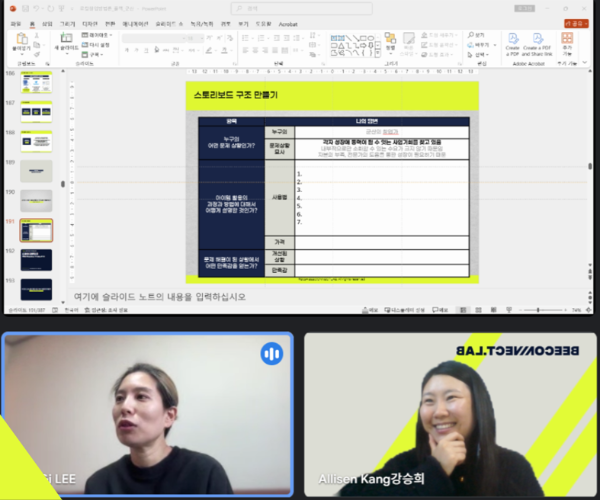600x500 pixels.
Task: Decrease font size icon
Action: [219, 38]
